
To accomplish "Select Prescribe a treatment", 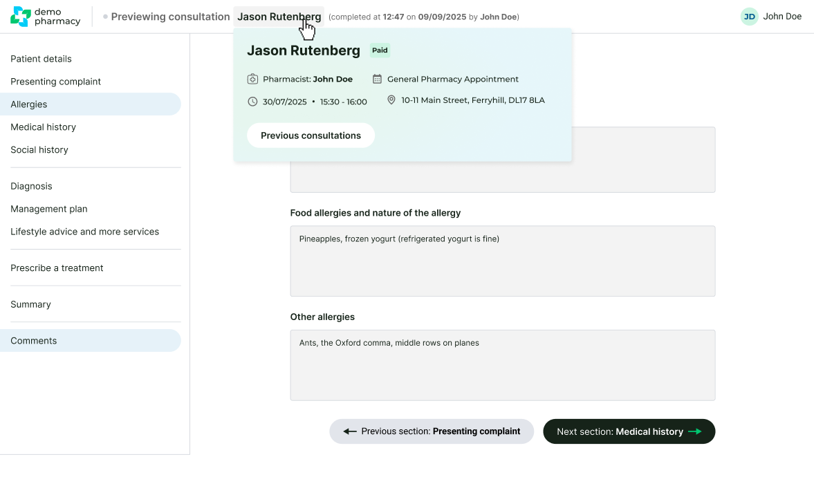I will pos(57,268).
